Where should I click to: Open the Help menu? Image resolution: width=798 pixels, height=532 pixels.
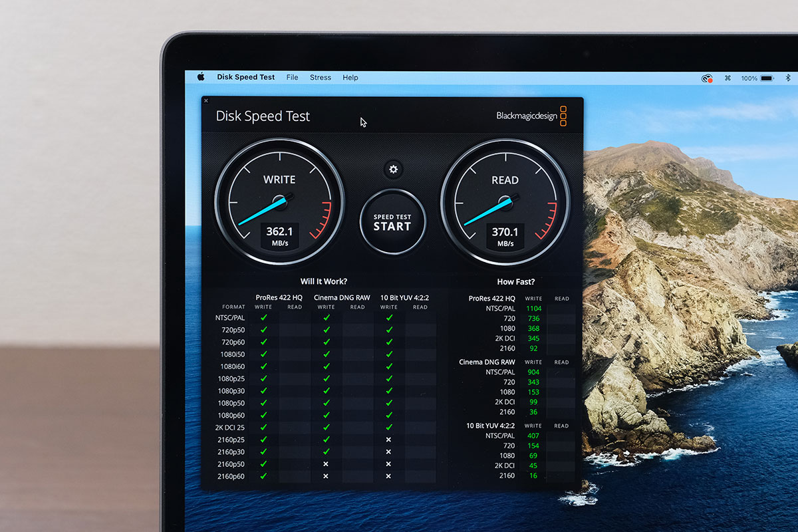pos(350,77)
